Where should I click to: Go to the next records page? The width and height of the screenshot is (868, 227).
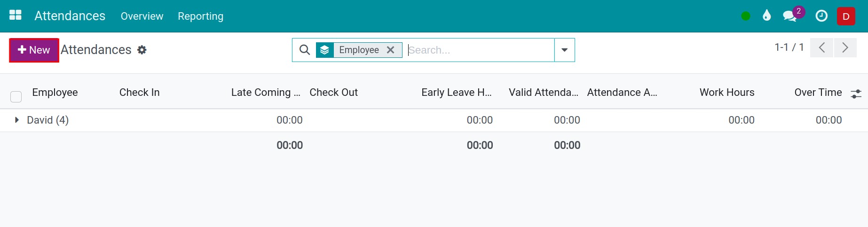845,48
